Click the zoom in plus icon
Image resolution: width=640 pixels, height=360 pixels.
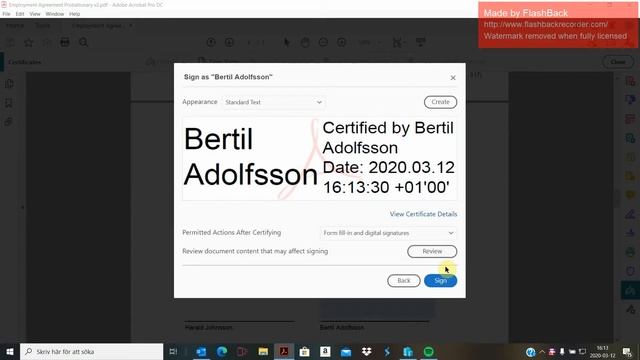[x=342, y=42]
